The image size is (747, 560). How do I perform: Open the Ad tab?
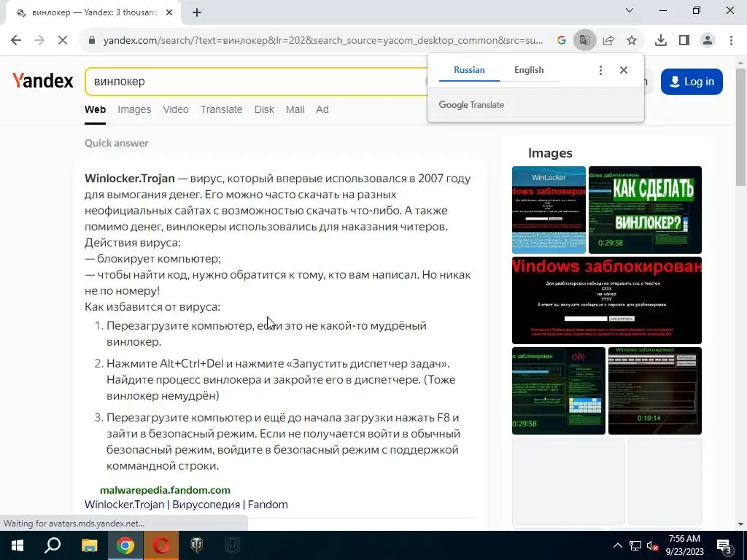pyautogui.click(x=322, y=109)
